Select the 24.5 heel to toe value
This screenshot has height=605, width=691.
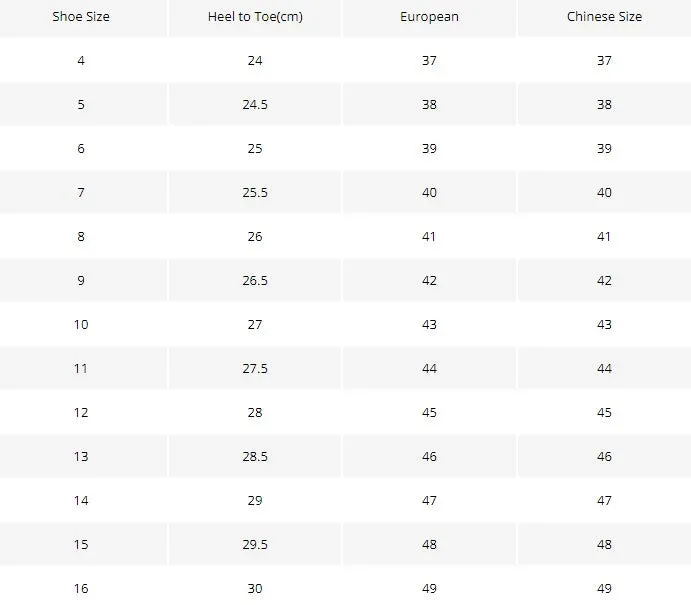(255, 104)
